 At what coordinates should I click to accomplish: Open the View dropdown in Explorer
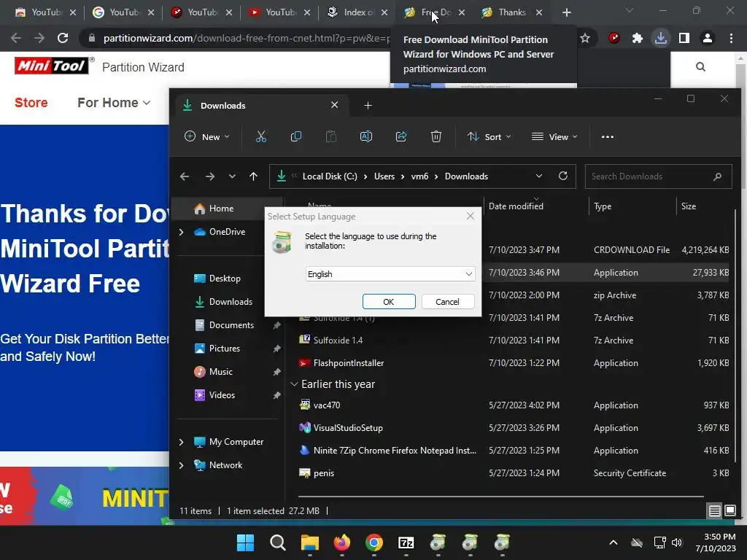point(554,136)
